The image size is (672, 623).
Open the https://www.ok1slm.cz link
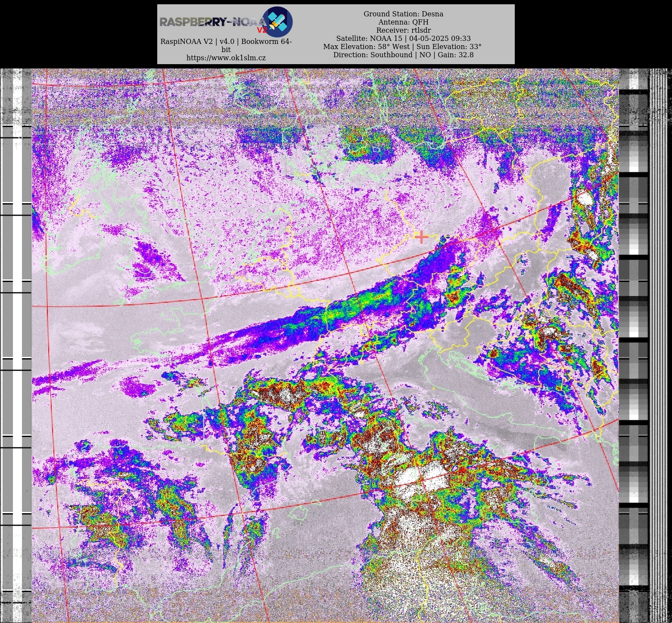tap(226, 58)
